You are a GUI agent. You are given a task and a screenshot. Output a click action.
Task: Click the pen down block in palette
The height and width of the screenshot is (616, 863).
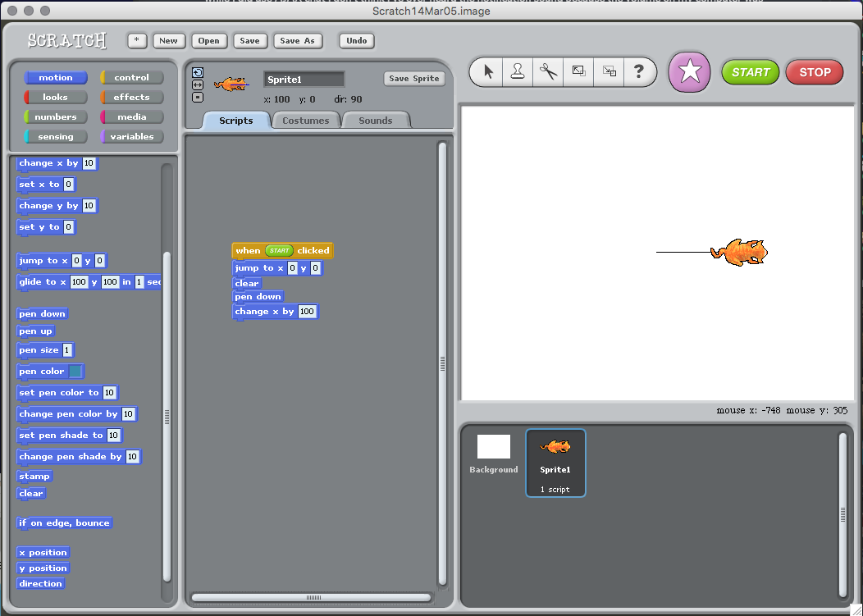[43, 314]
